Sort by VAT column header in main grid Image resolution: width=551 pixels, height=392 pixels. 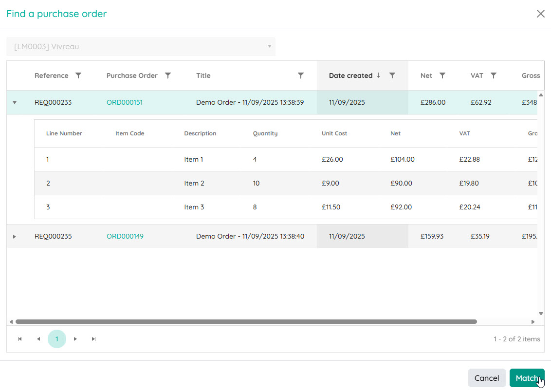477,75
